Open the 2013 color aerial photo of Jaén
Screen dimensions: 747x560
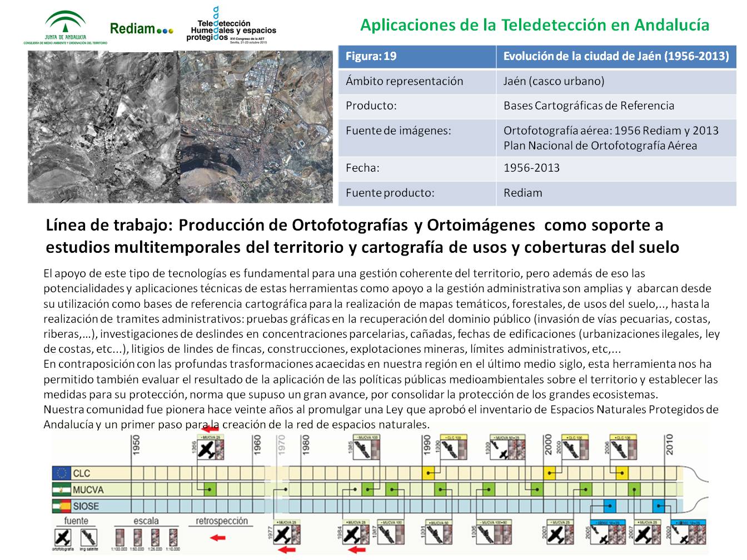(x=256, y=127)
